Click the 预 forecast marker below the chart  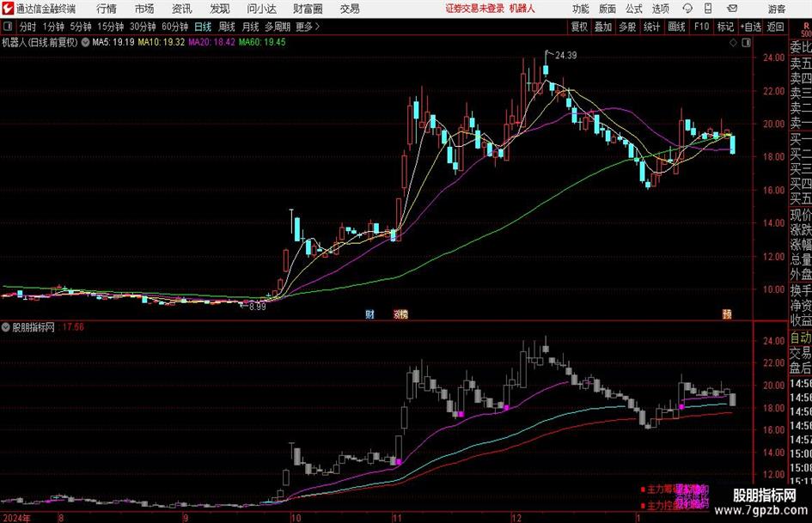(727, 313)
